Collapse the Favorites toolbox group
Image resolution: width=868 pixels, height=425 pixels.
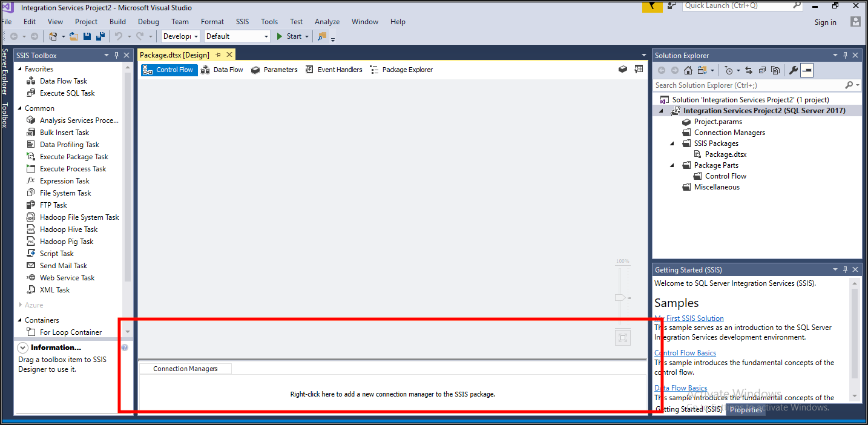(x=19, y=69)
